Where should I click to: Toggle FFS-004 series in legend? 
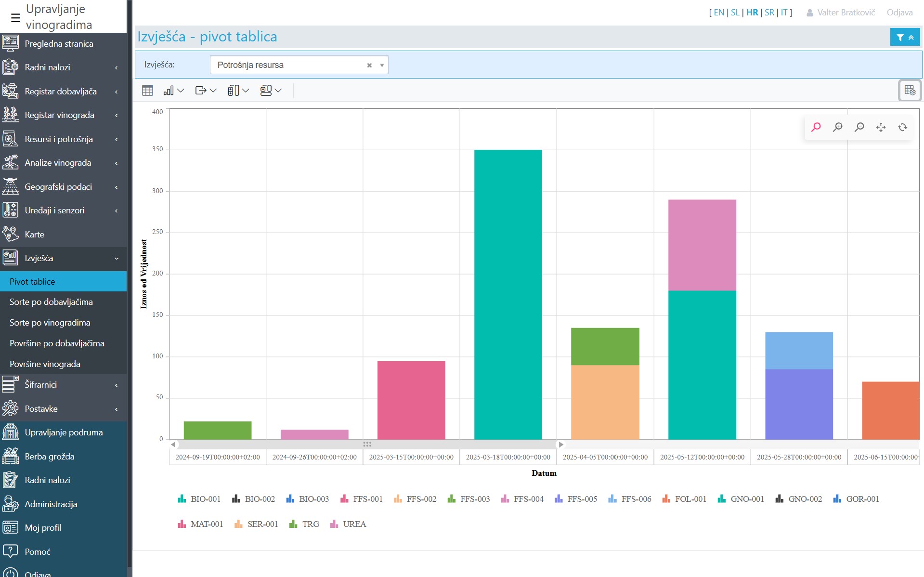pos(522,499)
